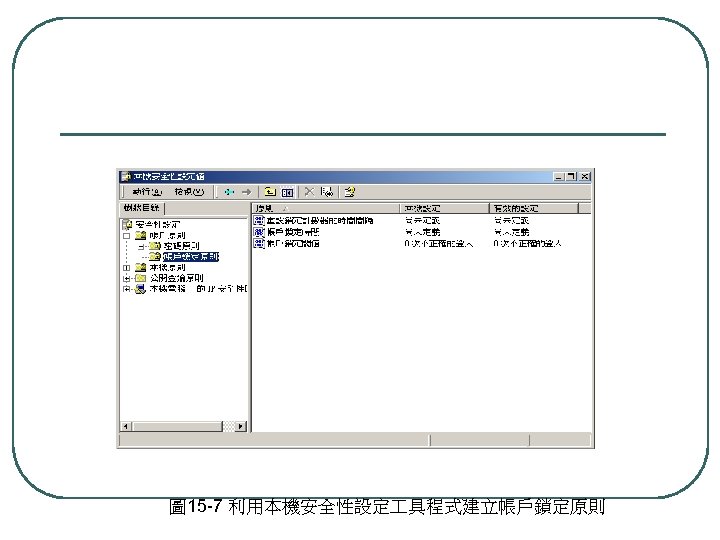Maximize the Local Security Settings window

pos(571,176)
